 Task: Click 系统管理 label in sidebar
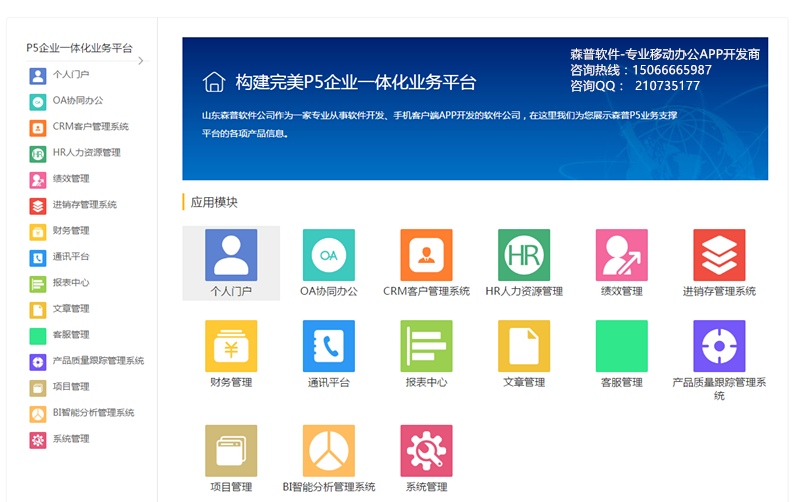click(71, 439)
